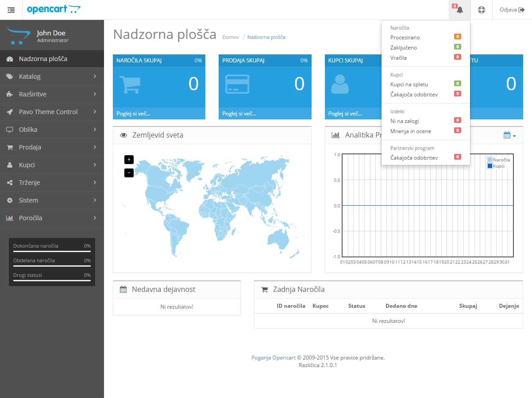Zoom out on the world map

coord(128,172)
